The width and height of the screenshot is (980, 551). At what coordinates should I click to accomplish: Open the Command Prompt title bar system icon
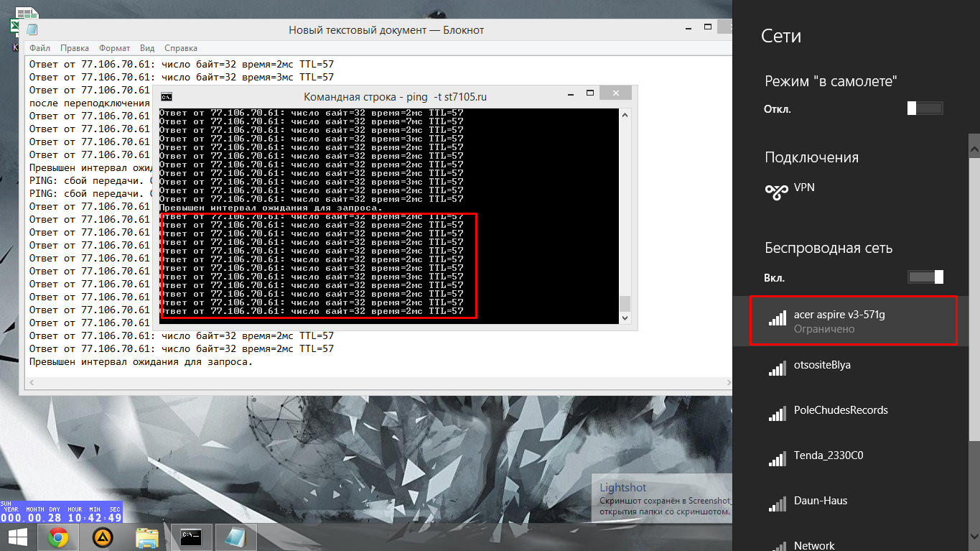167,96
